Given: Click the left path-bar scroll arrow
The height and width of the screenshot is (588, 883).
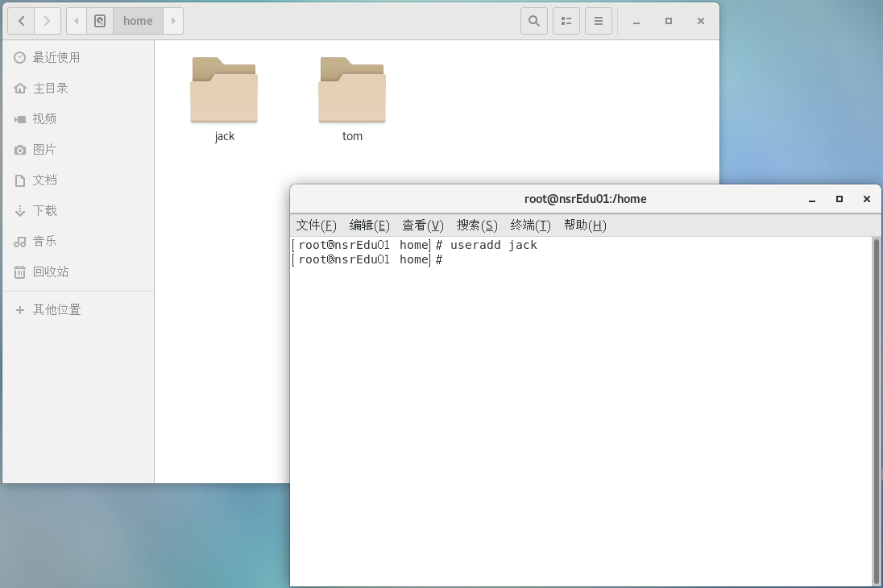Looking at the screenshot, I should tap(76, 22).
